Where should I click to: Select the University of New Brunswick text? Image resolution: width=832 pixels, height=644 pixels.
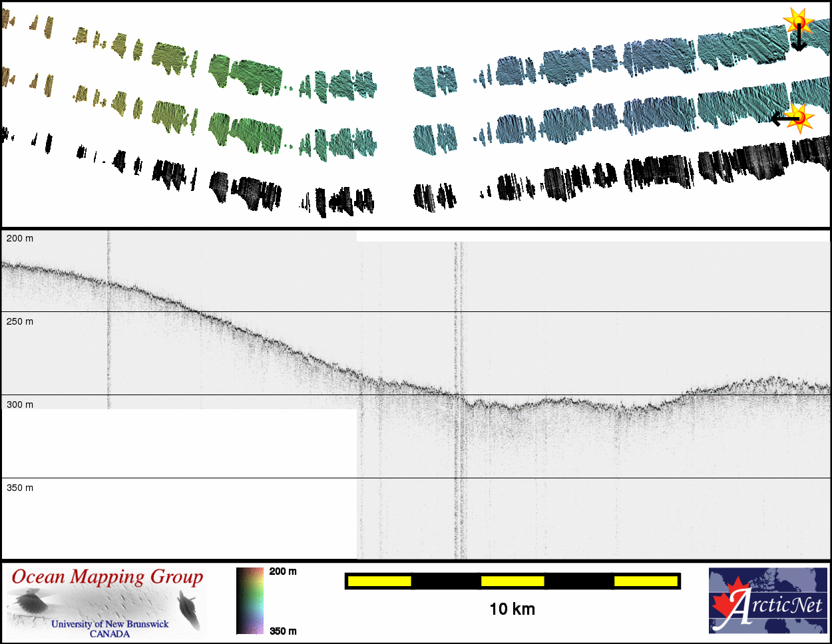tap(110, 624)
